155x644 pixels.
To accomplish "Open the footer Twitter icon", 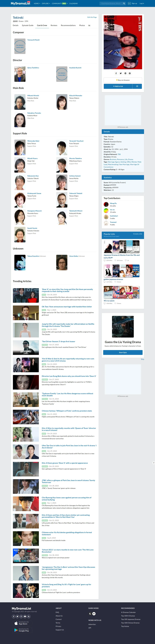I will point(18,616).
